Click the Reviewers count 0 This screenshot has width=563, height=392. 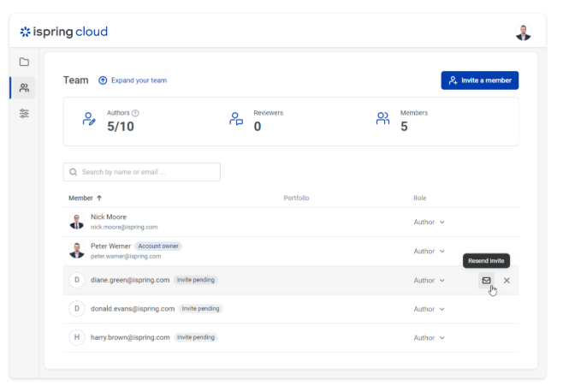pyautogui.click(x=258, y=127)
